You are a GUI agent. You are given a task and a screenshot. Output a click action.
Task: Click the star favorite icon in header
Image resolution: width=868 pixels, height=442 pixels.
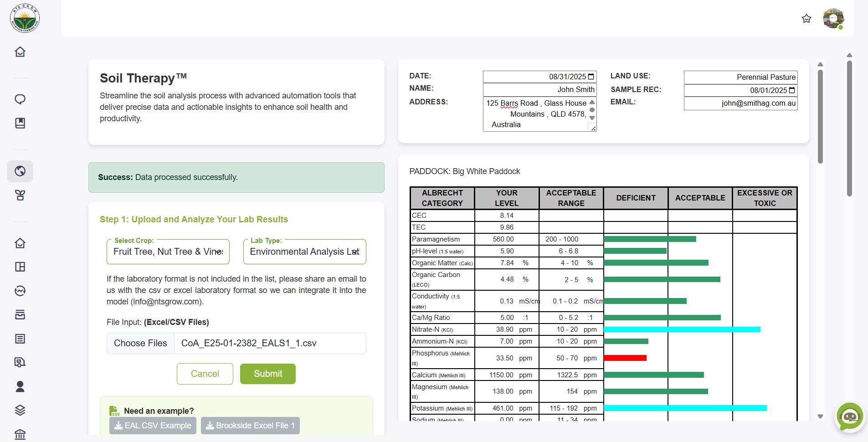click(806, 19)
